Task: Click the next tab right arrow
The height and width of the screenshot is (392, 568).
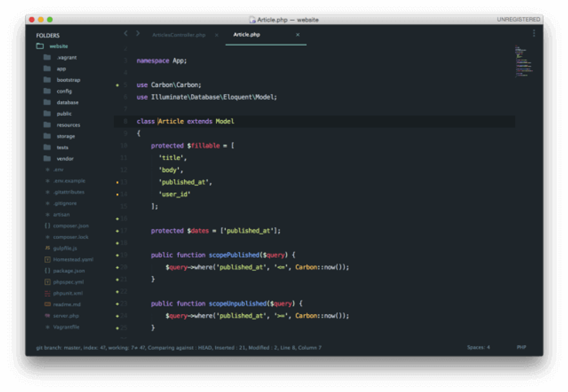Action: (138, 34)
